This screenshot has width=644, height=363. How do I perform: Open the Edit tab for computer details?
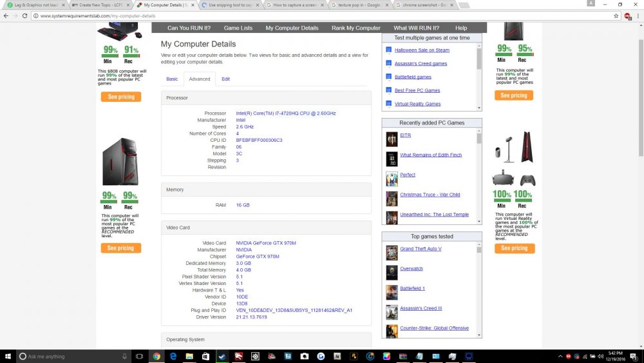click(x=225, y=79)
